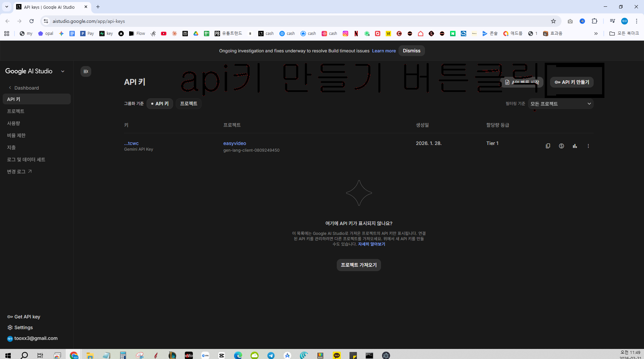This screenshot has width=644, height=359.
Task: Open YouTube bookmark icon
Action: pyautogui.click(x=164, y=34)
